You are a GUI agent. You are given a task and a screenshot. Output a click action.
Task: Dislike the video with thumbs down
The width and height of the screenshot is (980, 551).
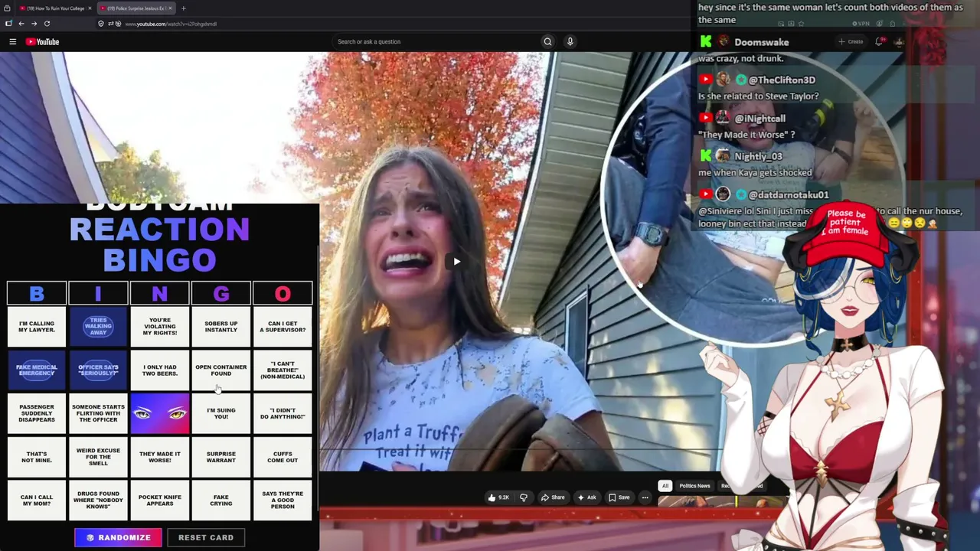(524, 497)
